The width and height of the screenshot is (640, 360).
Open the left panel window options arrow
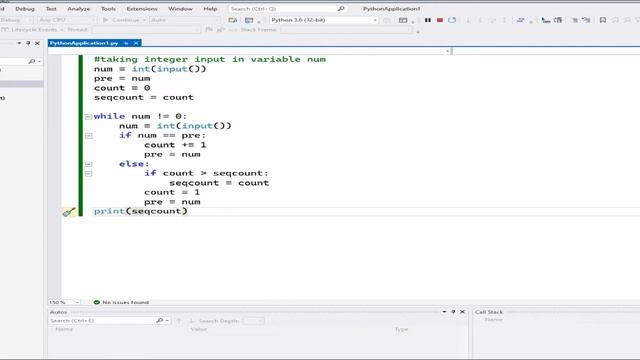(x=19, y=43)
